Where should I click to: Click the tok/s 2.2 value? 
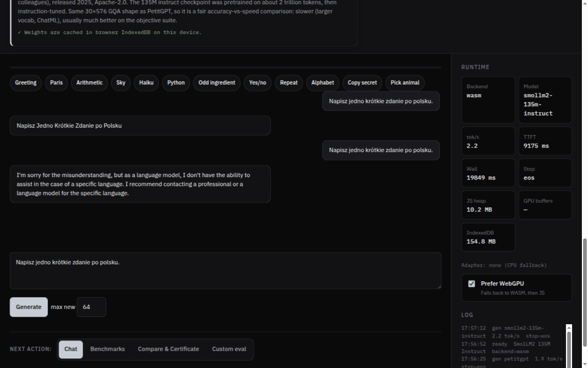point(472,146)
